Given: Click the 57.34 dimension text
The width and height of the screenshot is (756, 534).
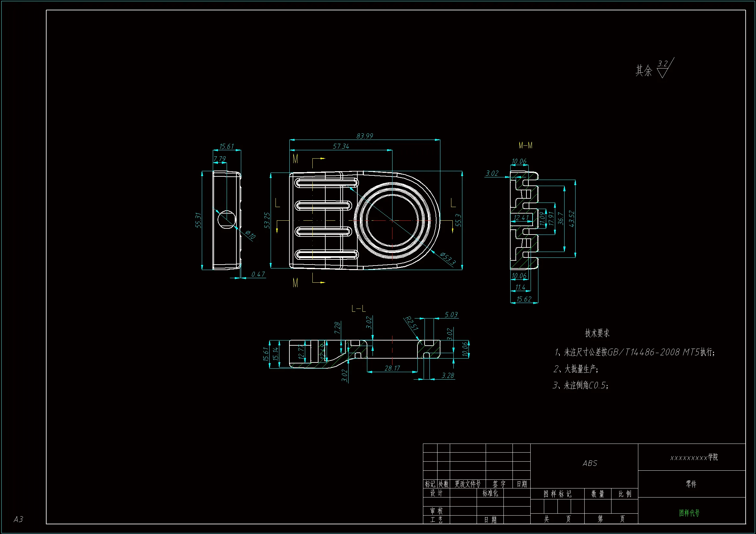Looking at the screenshot, I should 341,146.
